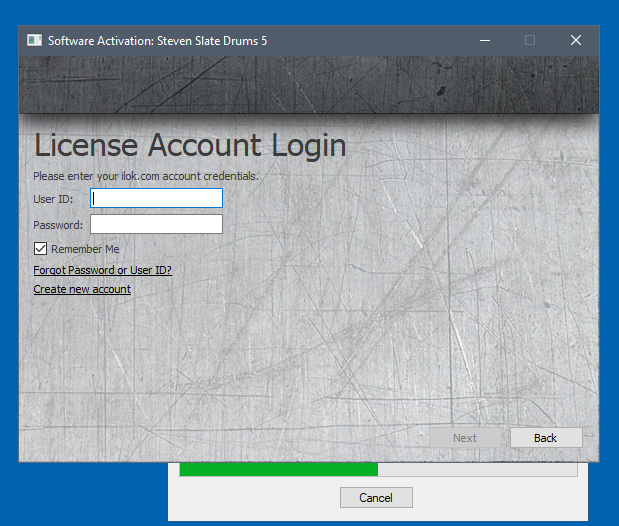Close the Software Activation window

(x=576, y=40)
